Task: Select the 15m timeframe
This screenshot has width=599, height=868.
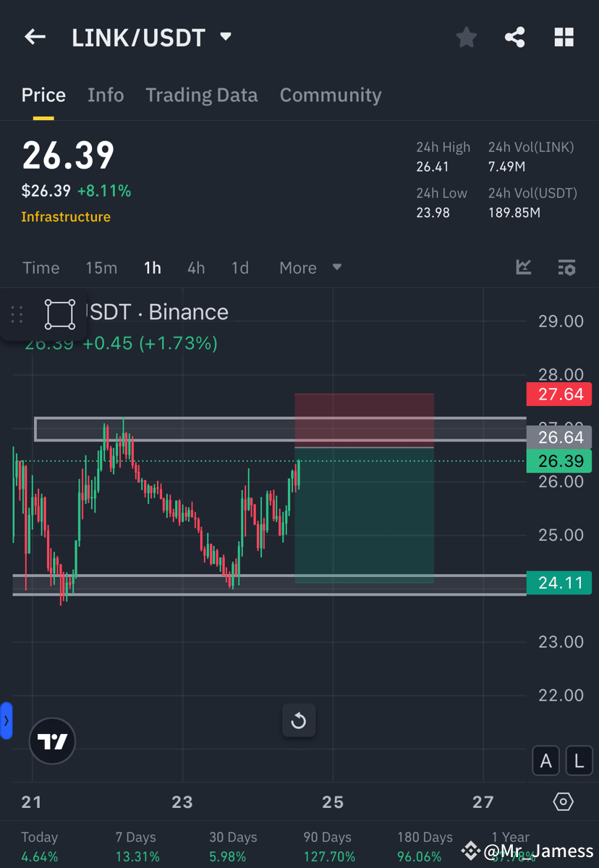Action: pyautogui.click(x=101, y=267)
